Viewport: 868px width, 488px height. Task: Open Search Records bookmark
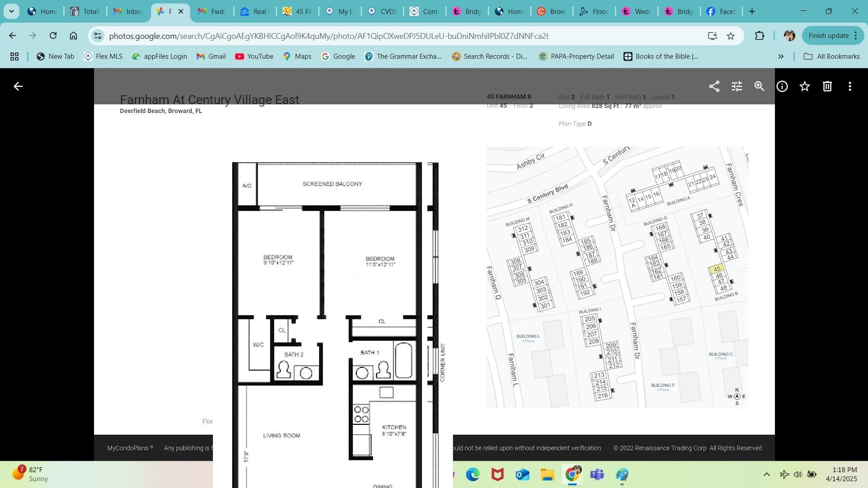pos(490,56)
